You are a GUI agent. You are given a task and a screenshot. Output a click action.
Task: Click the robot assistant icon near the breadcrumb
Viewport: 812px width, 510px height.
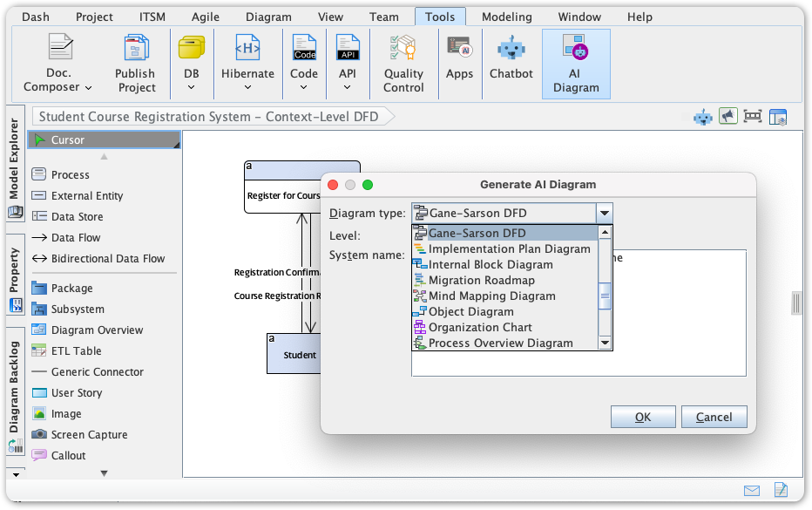[703, 116]
